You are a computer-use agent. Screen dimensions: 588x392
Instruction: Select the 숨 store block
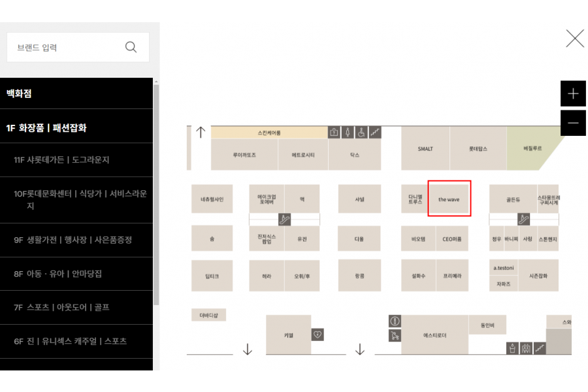tap(212, 238)
